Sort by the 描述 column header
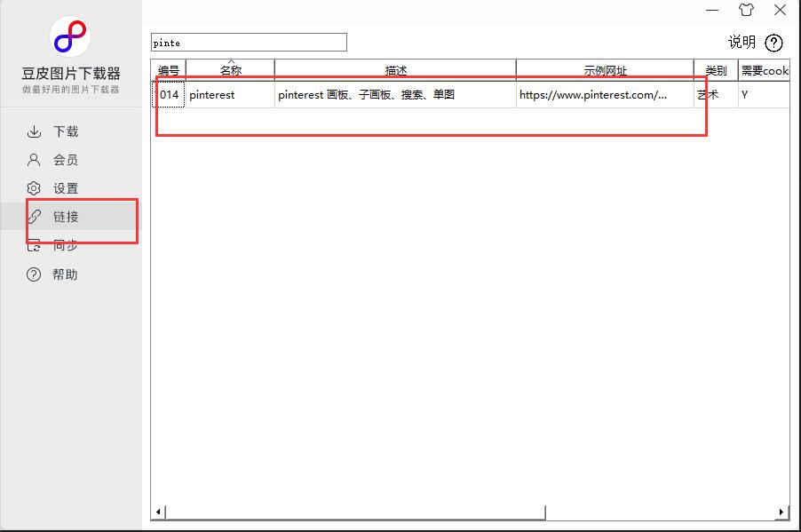801x532 pixels. tap(395, 70)
